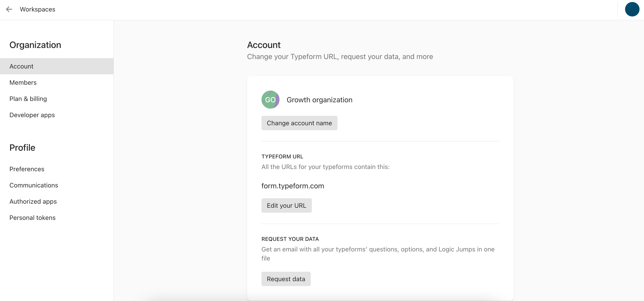Viewport: 644px width, 301px height.
Task: Click the Organization sidebar heading
Action: (x=35, y=45)
